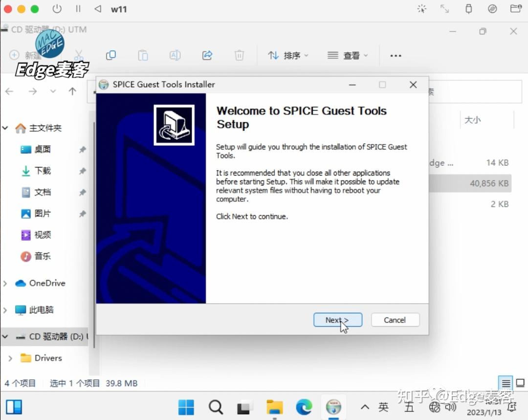Screen dimensions: 528x420
Task: Select 桌面 in the Explorer sidebar
Action: [42, 149]
